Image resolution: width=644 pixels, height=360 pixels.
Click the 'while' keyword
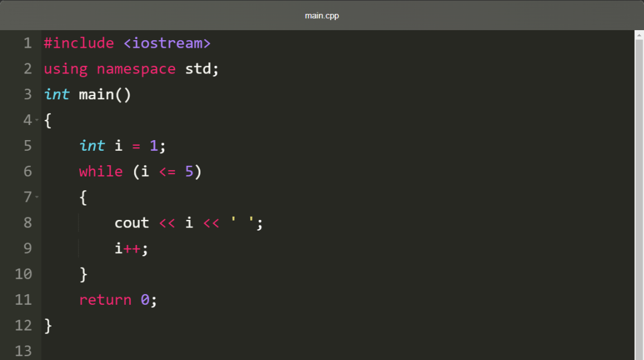pos(101,171)
